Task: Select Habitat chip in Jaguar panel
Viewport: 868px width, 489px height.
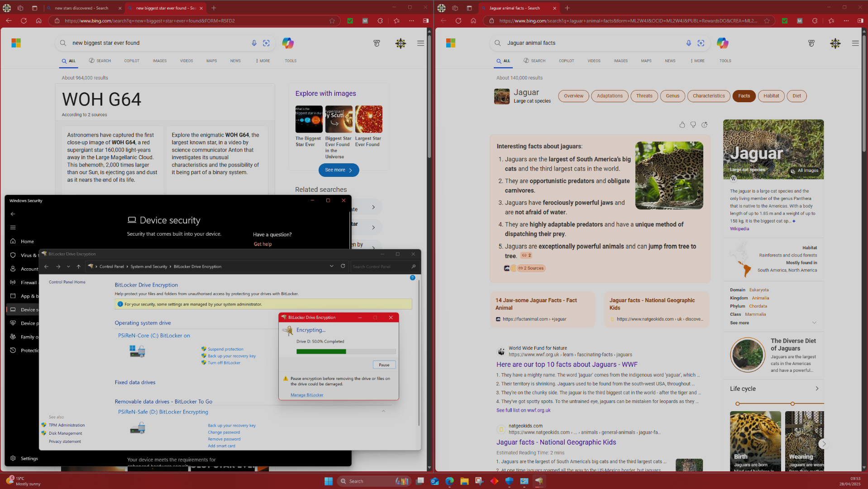Action: coord(771,96)
